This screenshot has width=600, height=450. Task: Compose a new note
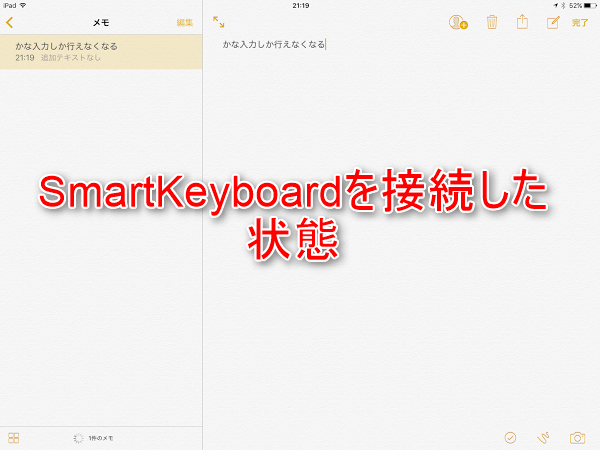click(551, 21)
